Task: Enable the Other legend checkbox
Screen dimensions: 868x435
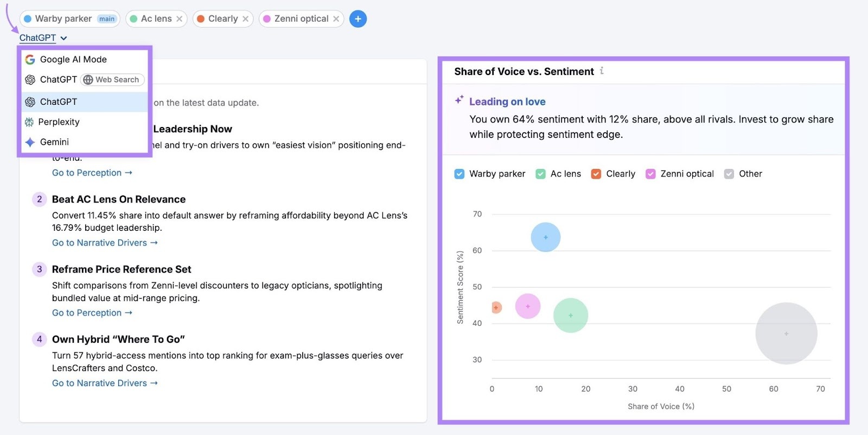Action: pos(729,174)
